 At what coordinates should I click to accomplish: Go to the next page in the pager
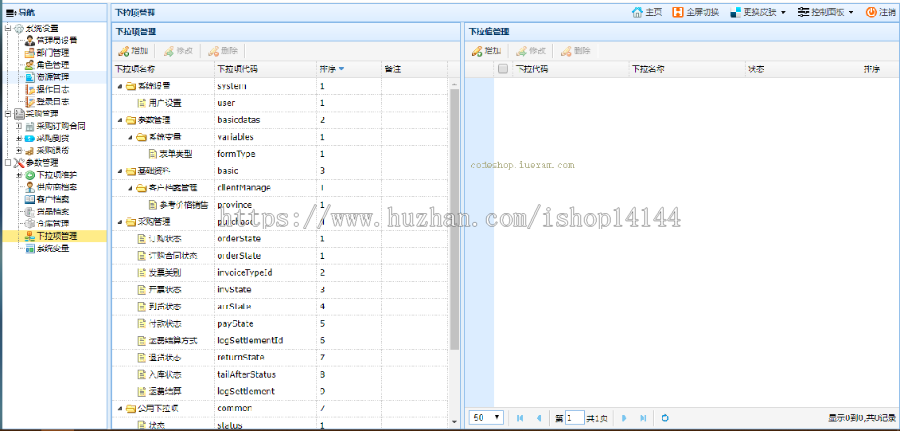click(x=624, y=418)
